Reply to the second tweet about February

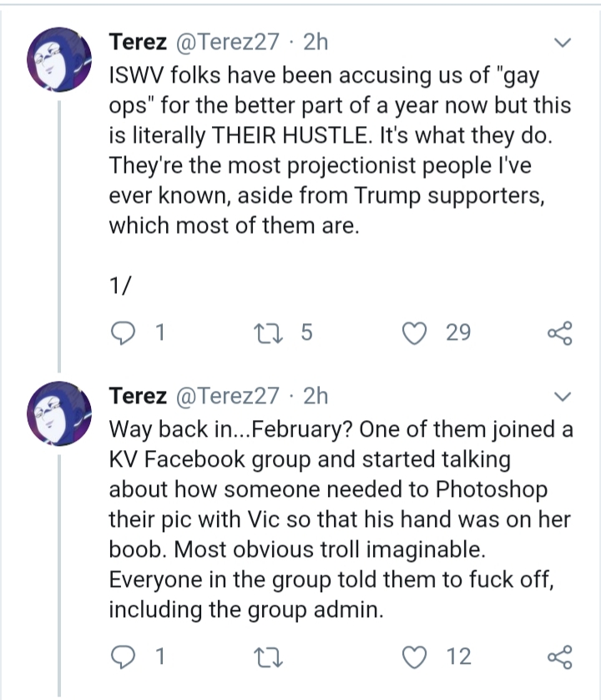point(123,657)
